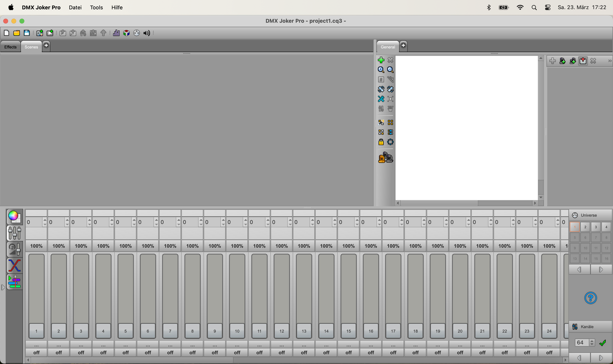Select universe 2 in the Universe grid
The image size is (613, 364).
point(585,227)
